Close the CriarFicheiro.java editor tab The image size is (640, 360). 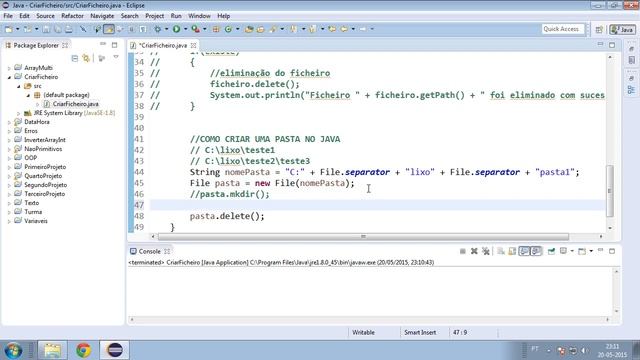point(193,45)
